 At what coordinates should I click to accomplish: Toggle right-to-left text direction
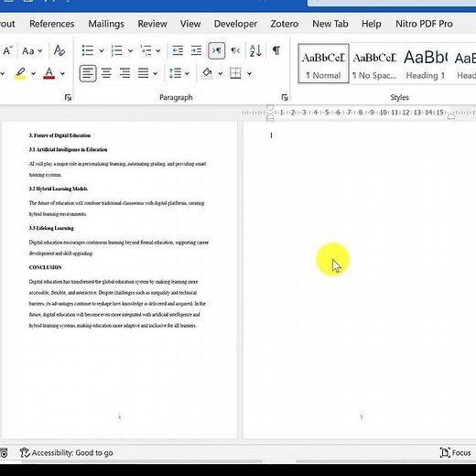(235, 50)
